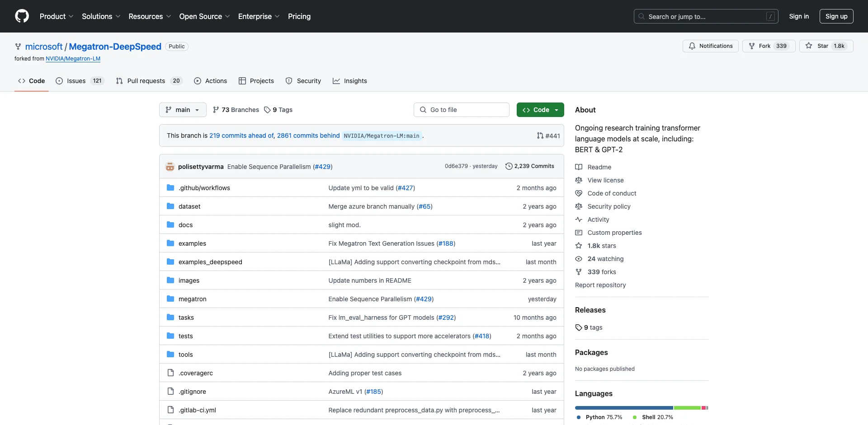
Task: Open the 2,239 Commits history link
Action: [x=529, y=166]
